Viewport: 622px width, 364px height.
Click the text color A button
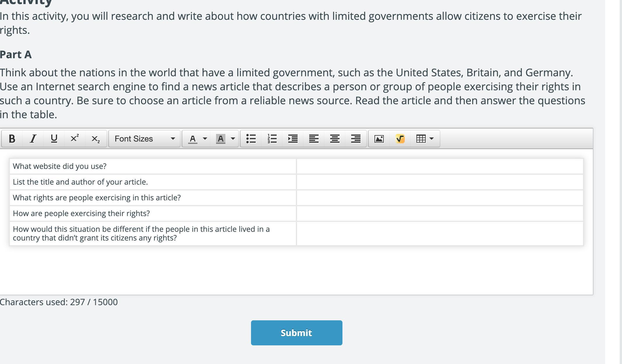(192, 139)
